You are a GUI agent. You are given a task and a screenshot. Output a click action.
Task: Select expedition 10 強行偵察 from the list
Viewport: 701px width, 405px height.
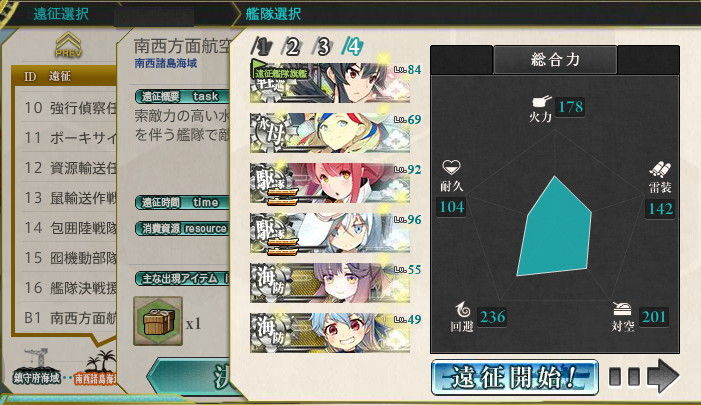pyautogui.click(x=69, y=108)
